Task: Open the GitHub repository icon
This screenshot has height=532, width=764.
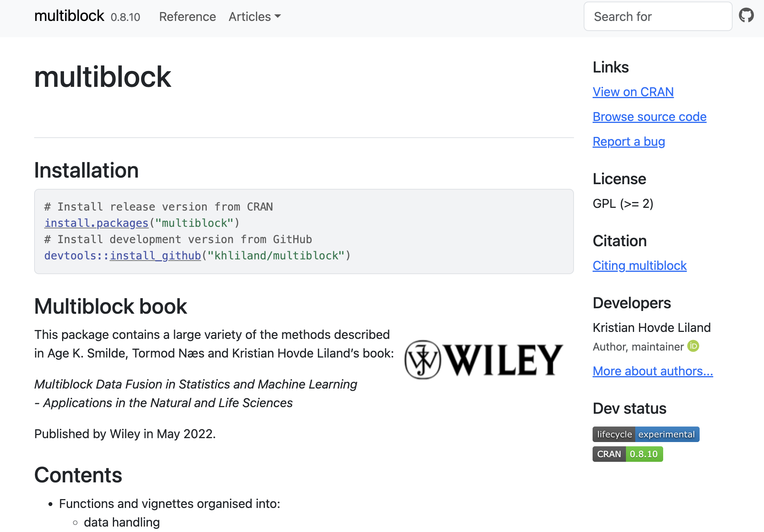Action: 746,16
